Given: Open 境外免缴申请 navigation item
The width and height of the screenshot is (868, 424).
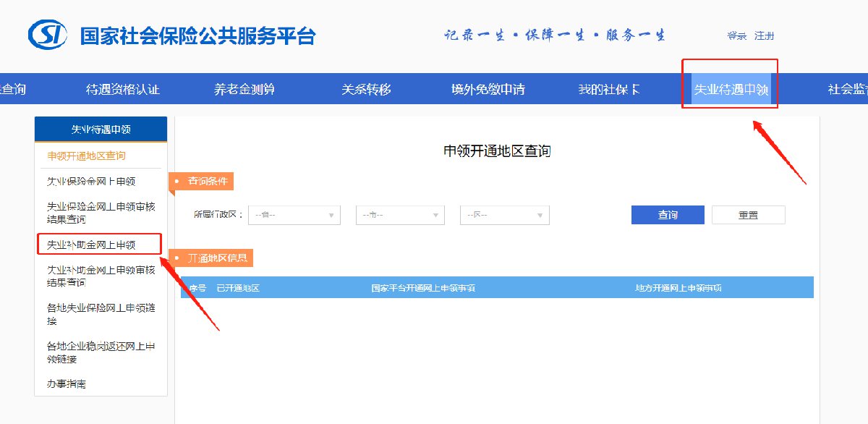Looking at the screenshot, I should coord(488,90).
